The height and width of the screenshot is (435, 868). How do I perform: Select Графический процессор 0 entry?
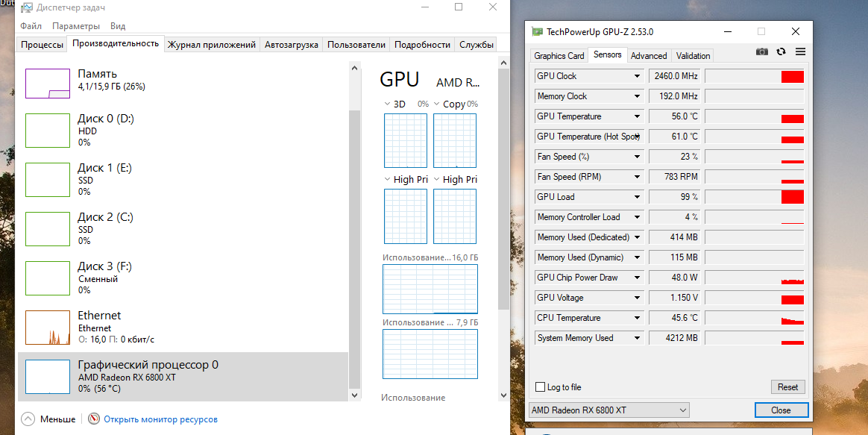(x=183, y=377)
